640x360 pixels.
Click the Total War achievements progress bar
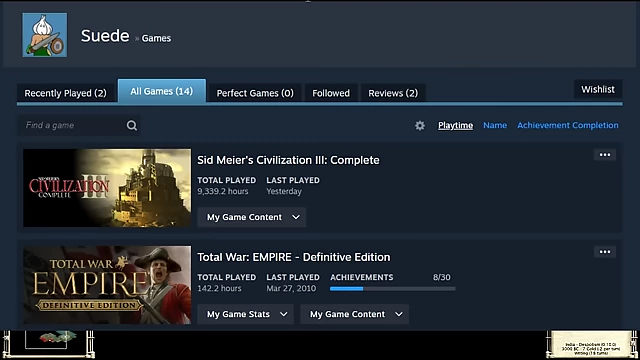point(393,289)
